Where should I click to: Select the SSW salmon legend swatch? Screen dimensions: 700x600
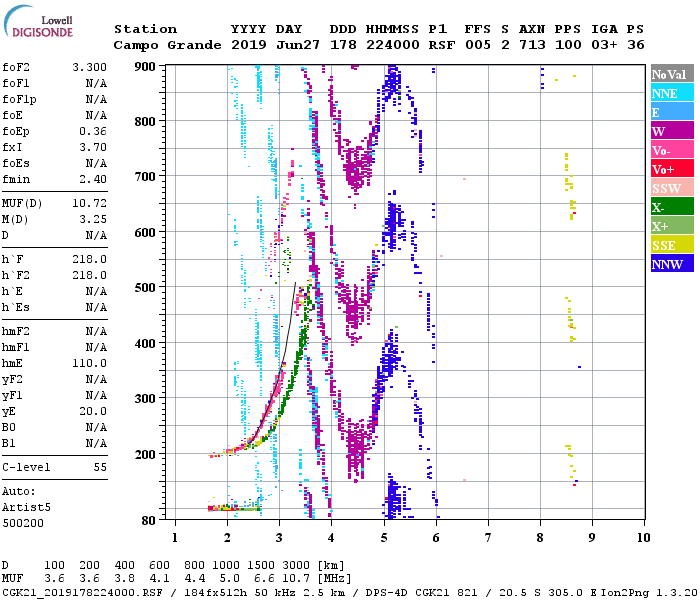672,188
